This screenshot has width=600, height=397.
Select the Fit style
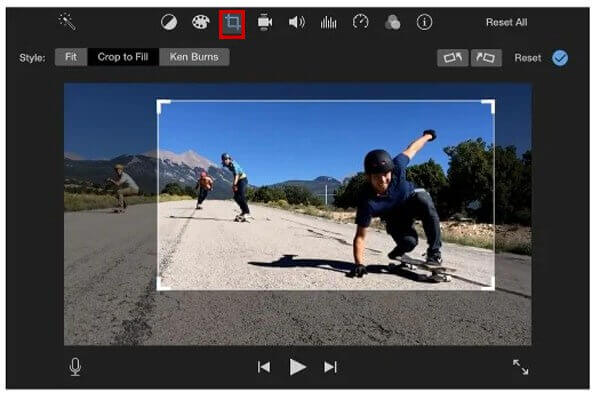pos(71,57)
